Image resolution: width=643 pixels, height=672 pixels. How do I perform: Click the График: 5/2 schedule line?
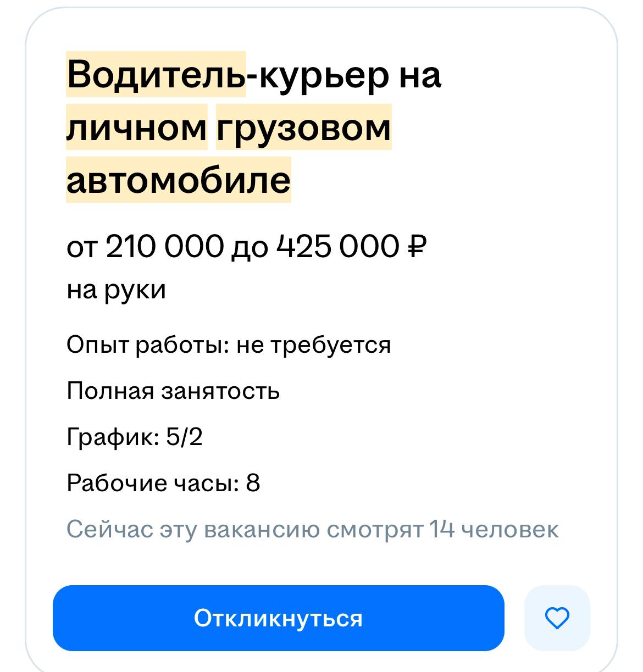[135, 437]
